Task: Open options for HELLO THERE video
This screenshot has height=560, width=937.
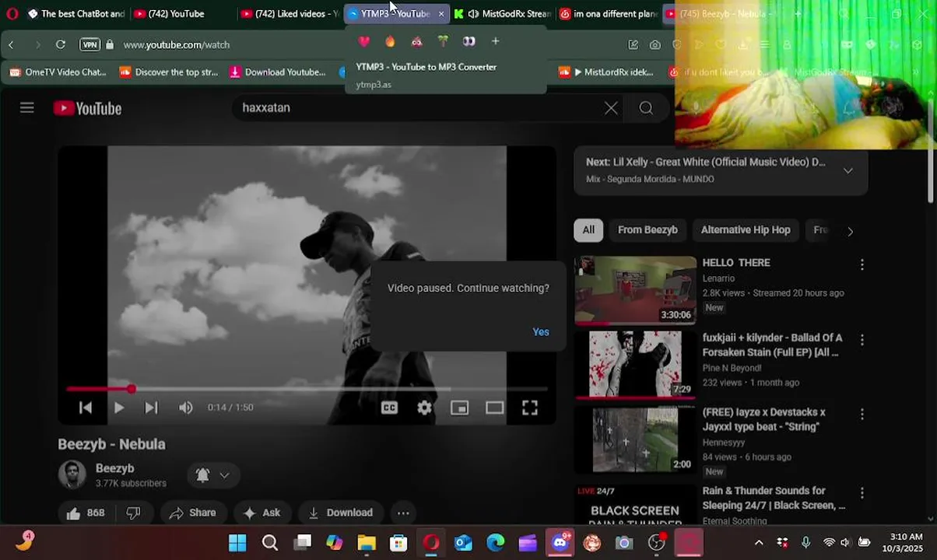Action: coord(862,265)
